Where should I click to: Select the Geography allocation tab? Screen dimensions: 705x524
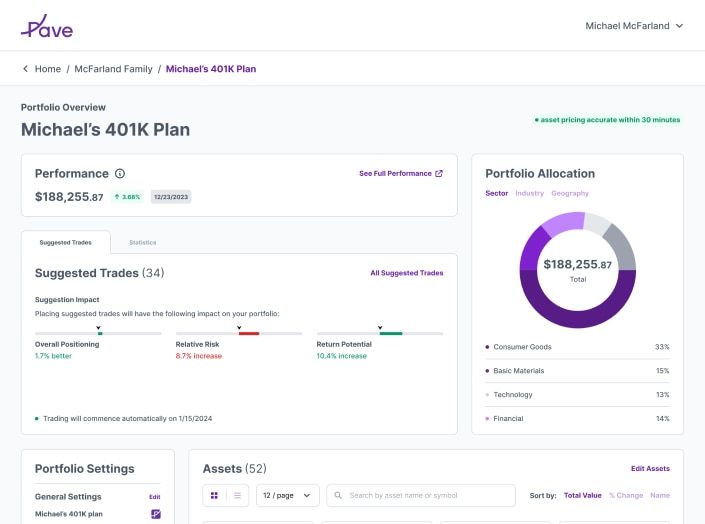570,193
